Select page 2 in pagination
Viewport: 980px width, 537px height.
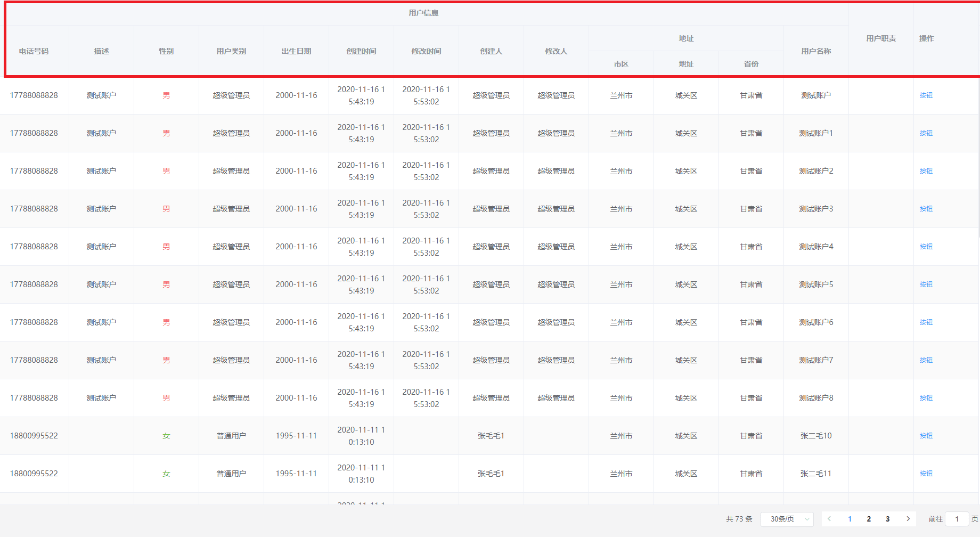(x=869, y=519)
